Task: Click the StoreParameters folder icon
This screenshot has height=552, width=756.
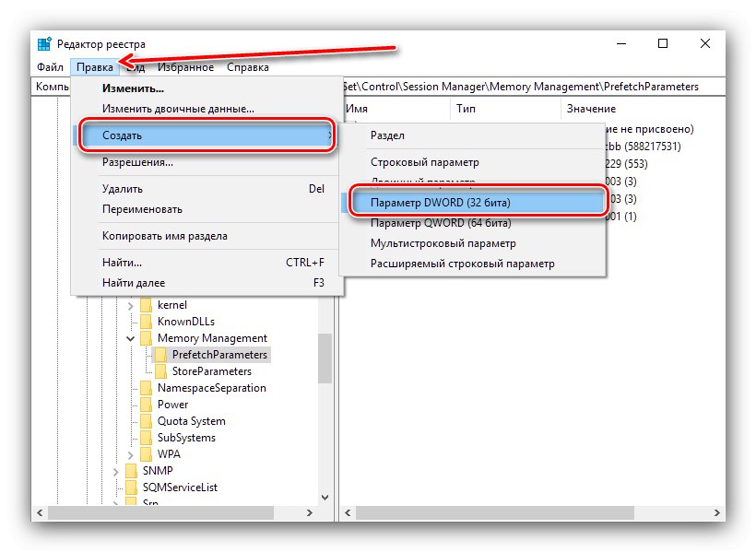Action: (161, 371)
